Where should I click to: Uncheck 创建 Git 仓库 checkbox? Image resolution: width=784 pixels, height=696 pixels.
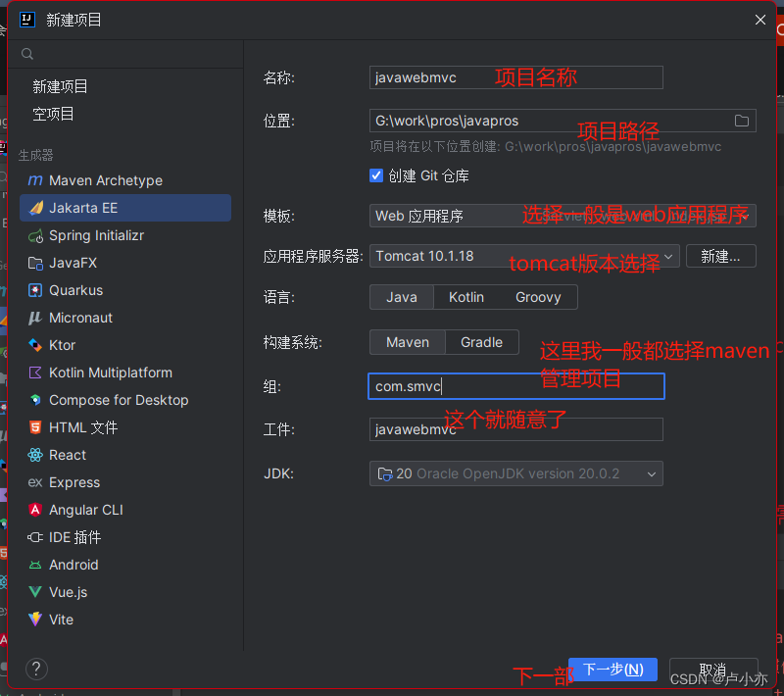pos(375,174)
